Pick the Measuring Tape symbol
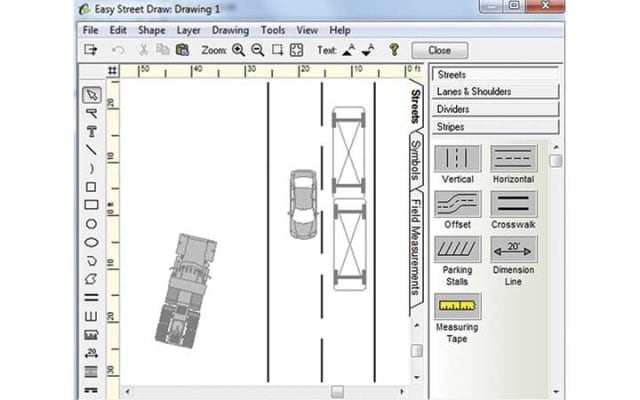The image size is (640, 400). click(458, 307)
